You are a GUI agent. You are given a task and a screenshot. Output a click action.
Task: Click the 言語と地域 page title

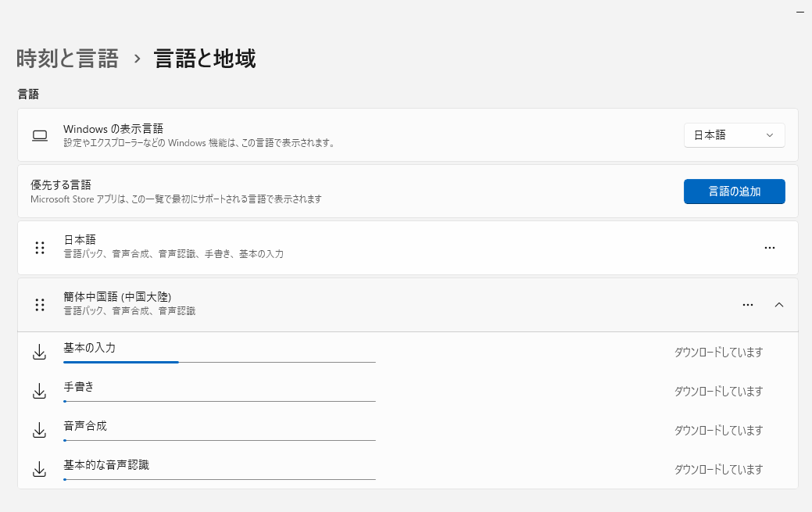[206, 58]
